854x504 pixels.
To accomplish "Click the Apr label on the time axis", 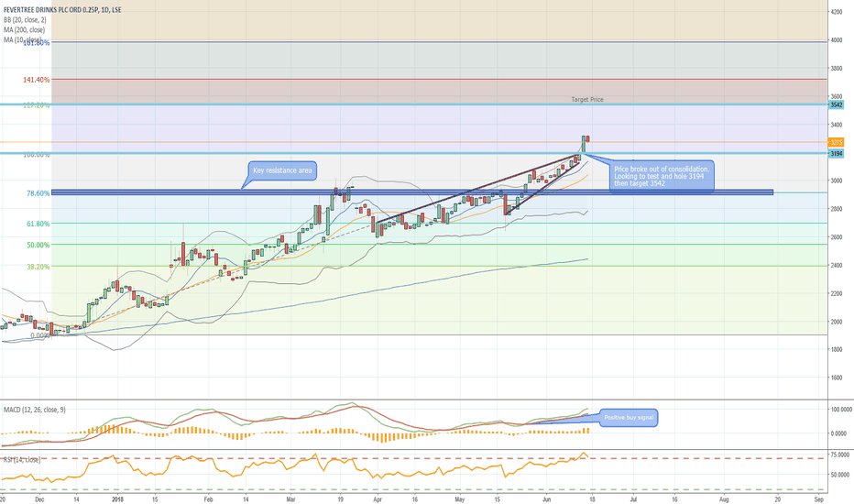I will [x=377, y=499].
